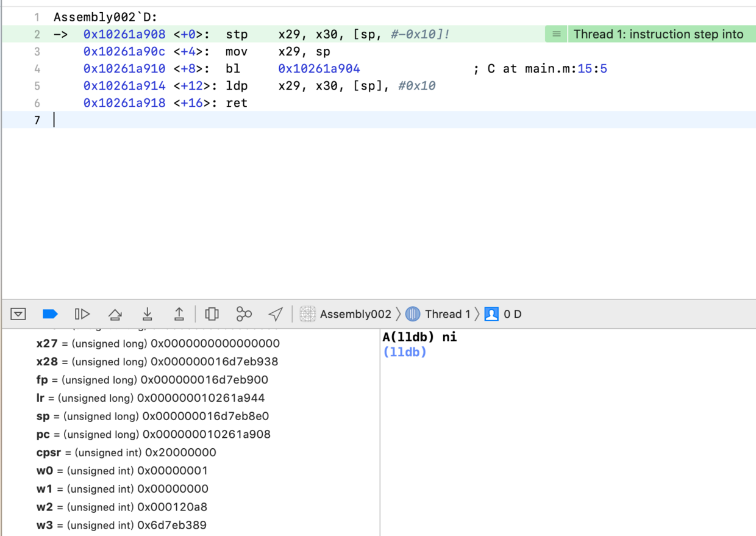Select the w0 register row
756x536 pixels.
click(122, 471)
